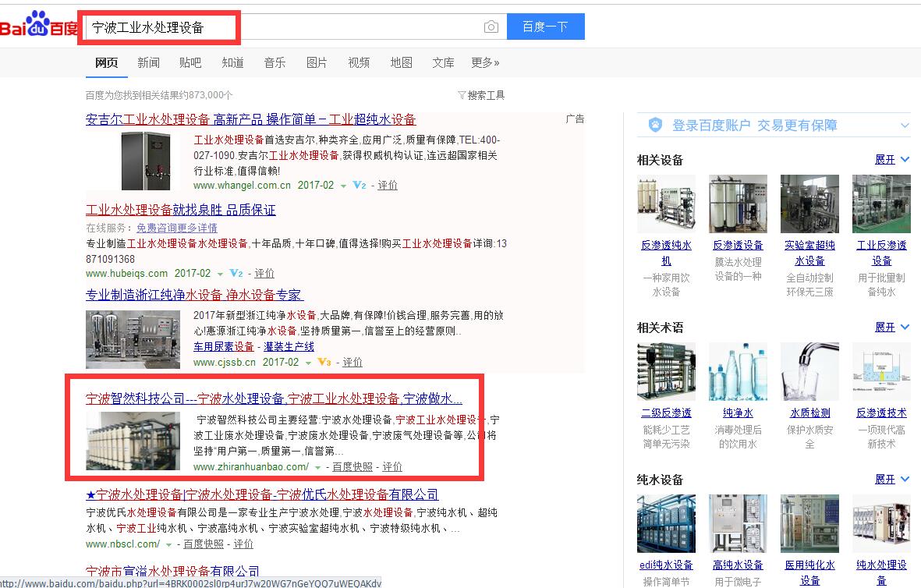The image size is (921, 588).
Task: Click the 水质检测 faucet thumbnail
Action: pyautogui.click(x=809, y=372)
